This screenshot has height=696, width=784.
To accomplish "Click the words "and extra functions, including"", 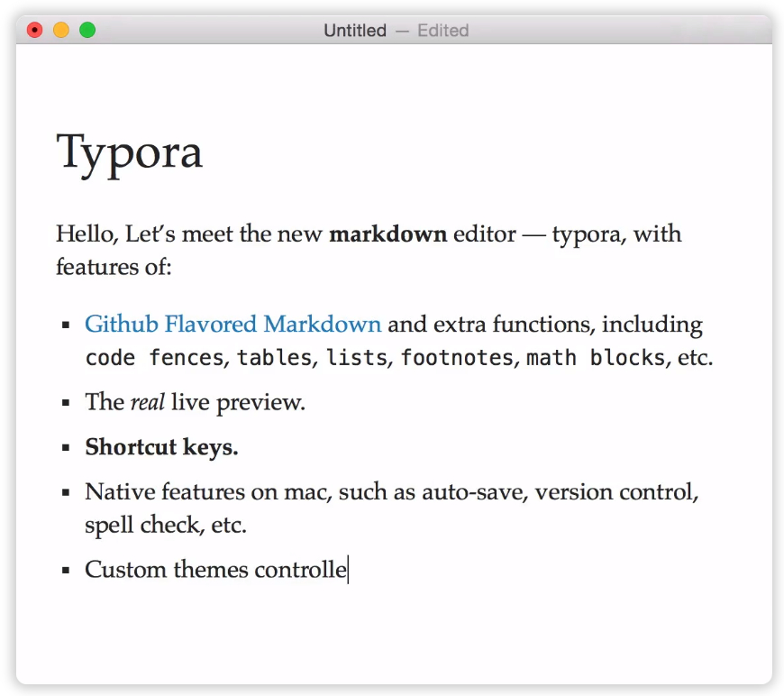I will click(x=545, y=325).
